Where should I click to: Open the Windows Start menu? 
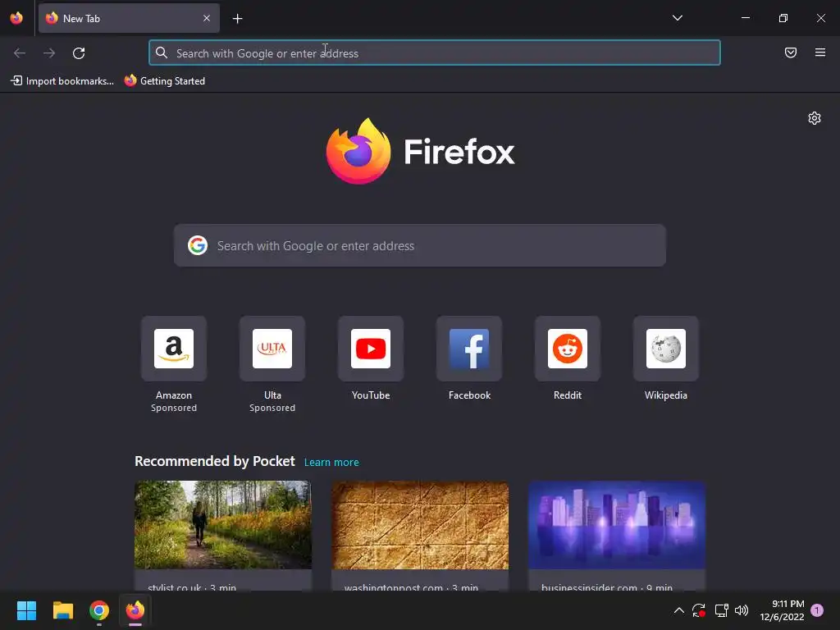(x=26, y=610)
